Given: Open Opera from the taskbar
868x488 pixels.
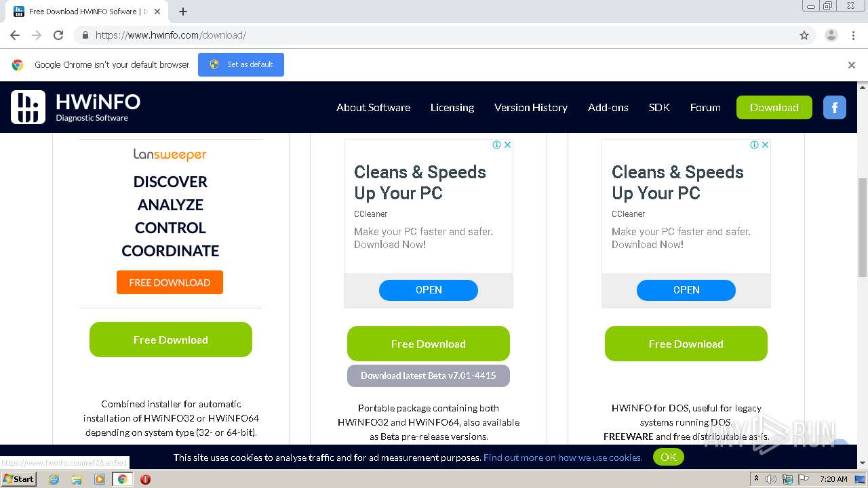Looking at the screenshot, I should 145,479.
